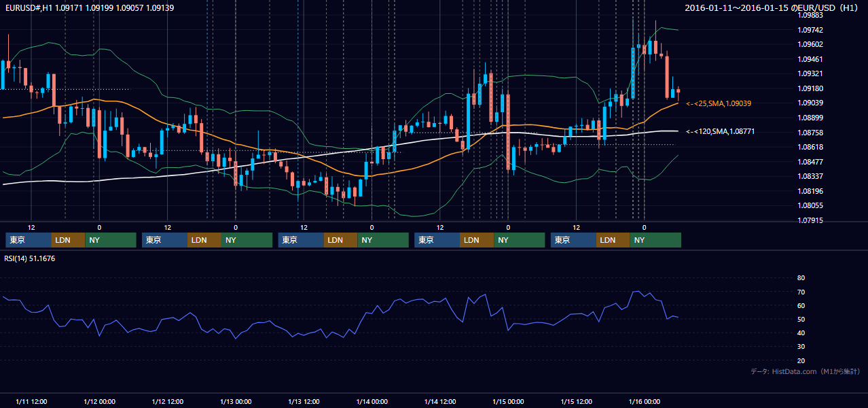Click the white 120 SMA 1.08771 annotation
The image size is (868, 408).
pyautogui.click(x=721, y=131)
